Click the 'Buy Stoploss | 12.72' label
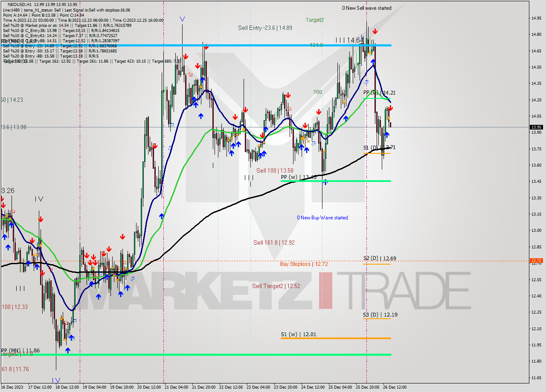 [304, 264]
